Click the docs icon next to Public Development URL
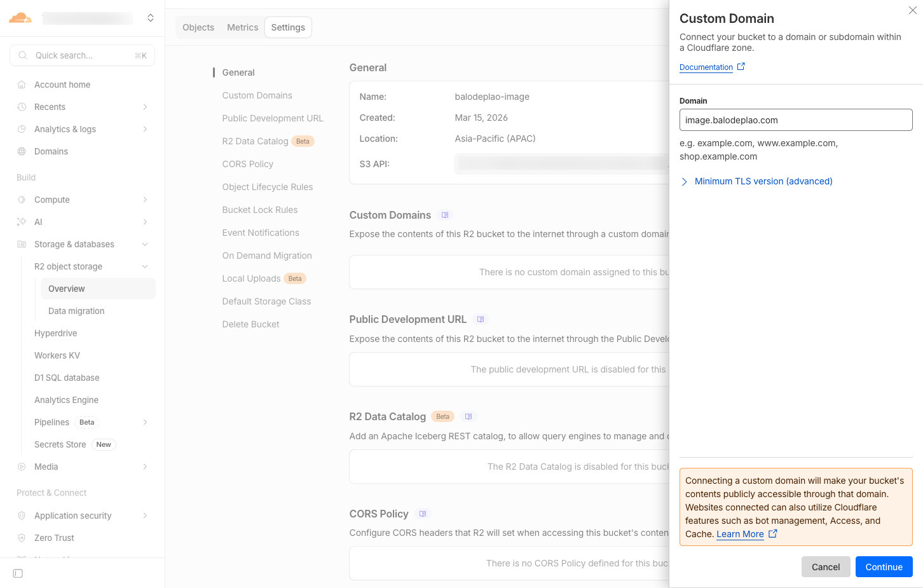This screenshot has width=923, height=588. 481,320
